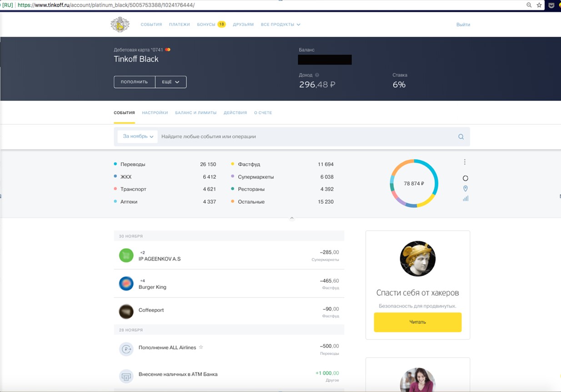Click the bonuses badge showing 18
The width and height of the screenshot is (561, 392).
[221, 24]
